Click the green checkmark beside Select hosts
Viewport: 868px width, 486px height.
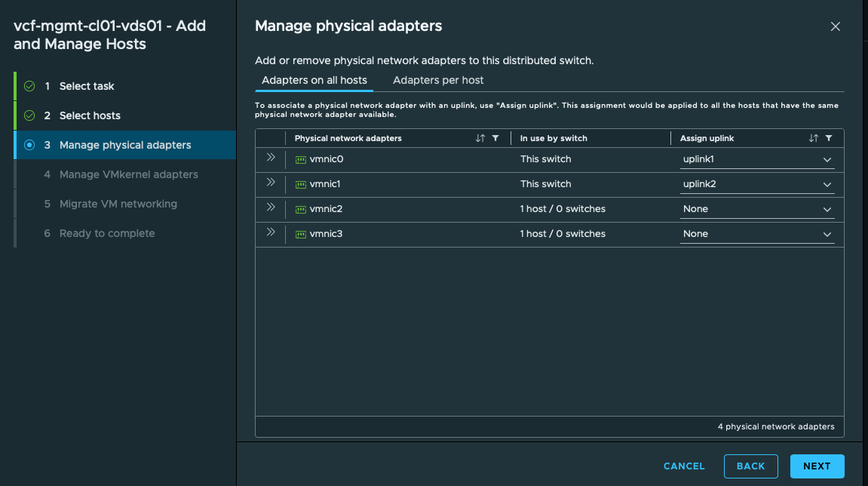pyautogui.click(x=29, y=115)
